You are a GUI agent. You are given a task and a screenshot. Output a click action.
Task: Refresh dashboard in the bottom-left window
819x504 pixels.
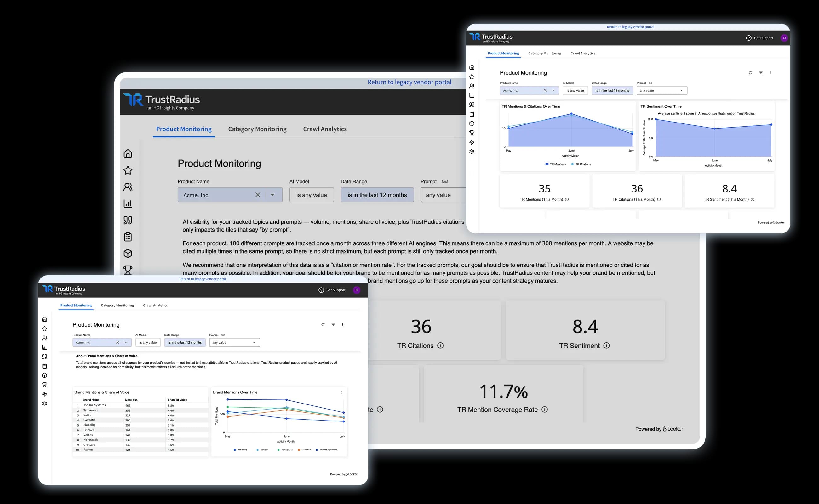click(x=323, y=325)
